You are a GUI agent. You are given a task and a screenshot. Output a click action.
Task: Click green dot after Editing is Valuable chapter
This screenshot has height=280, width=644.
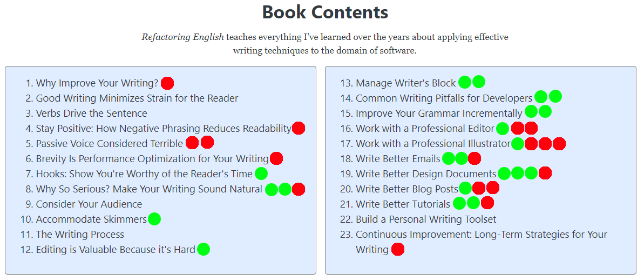point(204,249)
